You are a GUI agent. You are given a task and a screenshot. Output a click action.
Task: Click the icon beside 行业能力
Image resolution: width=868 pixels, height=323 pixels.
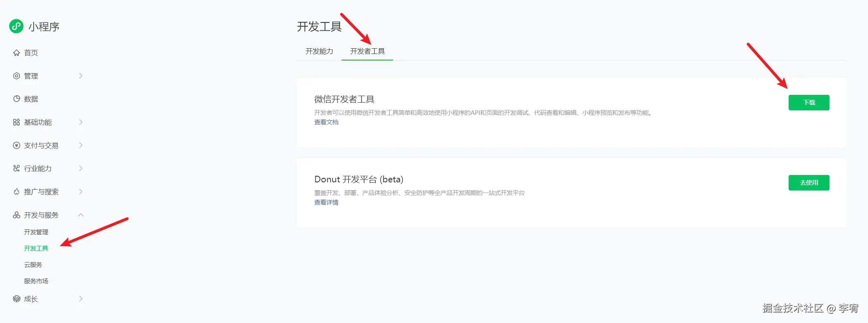click(x=16, y=168)
